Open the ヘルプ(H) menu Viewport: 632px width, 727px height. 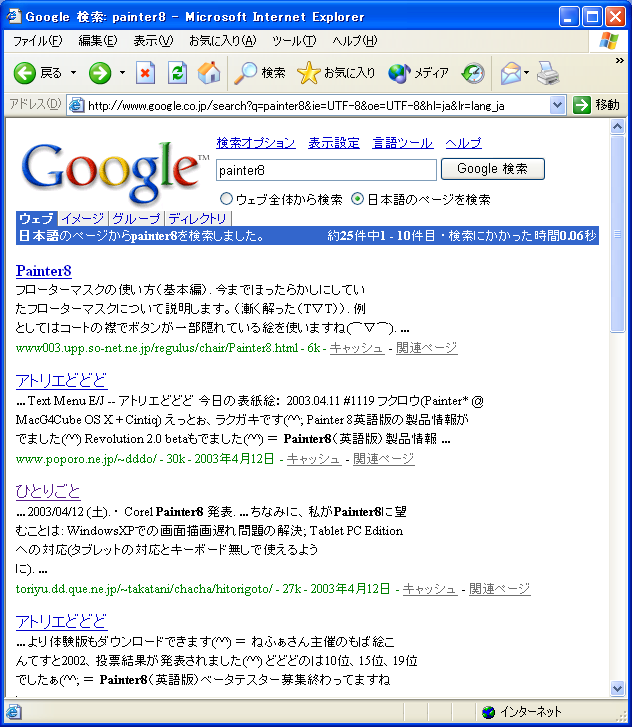click(355, 41)
